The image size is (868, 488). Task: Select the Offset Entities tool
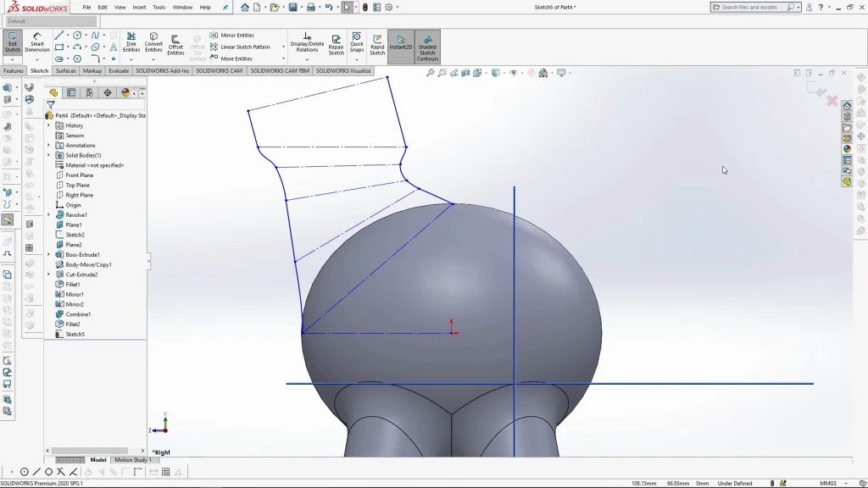[175, 44]
